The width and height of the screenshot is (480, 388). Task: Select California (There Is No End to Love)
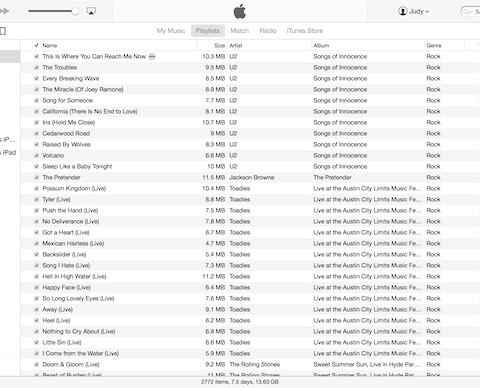click(x=90, y=111)
